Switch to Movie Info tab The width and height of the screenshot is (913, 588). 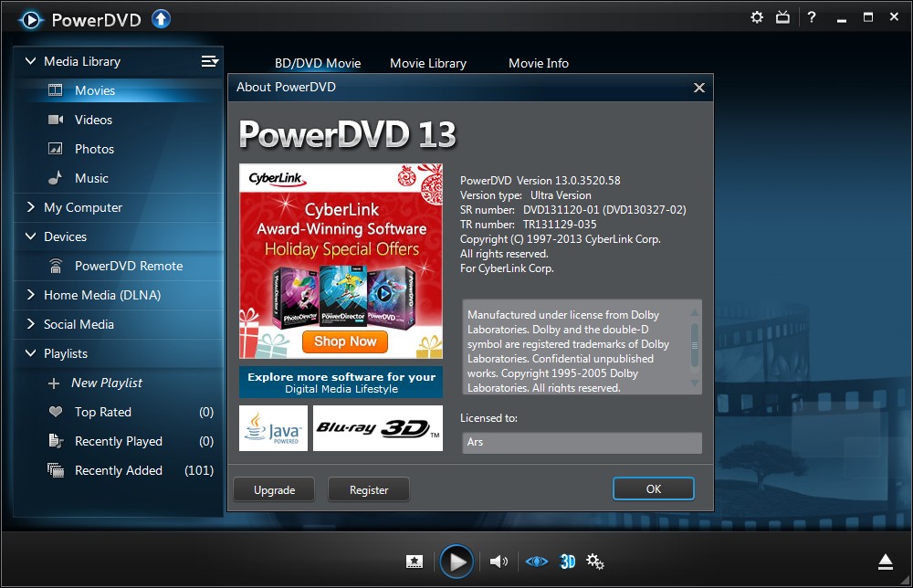(x=539, y=63)
